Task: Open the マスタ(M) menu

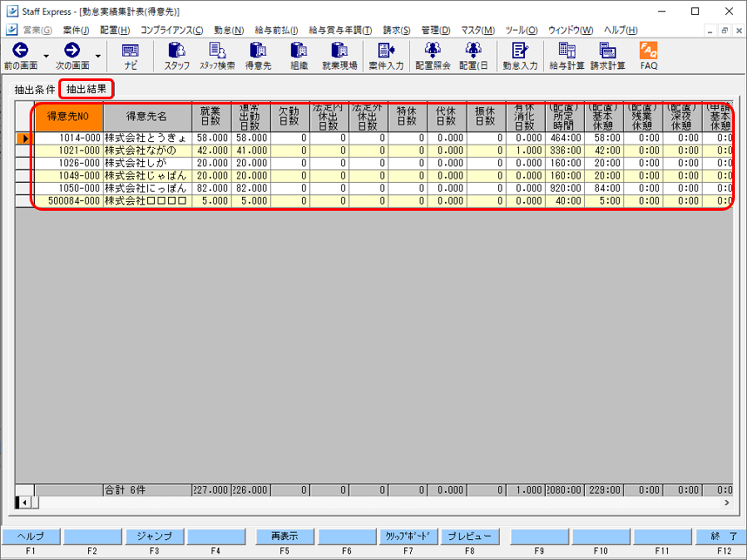Action: pyautogui.click(x=477, y=30)
